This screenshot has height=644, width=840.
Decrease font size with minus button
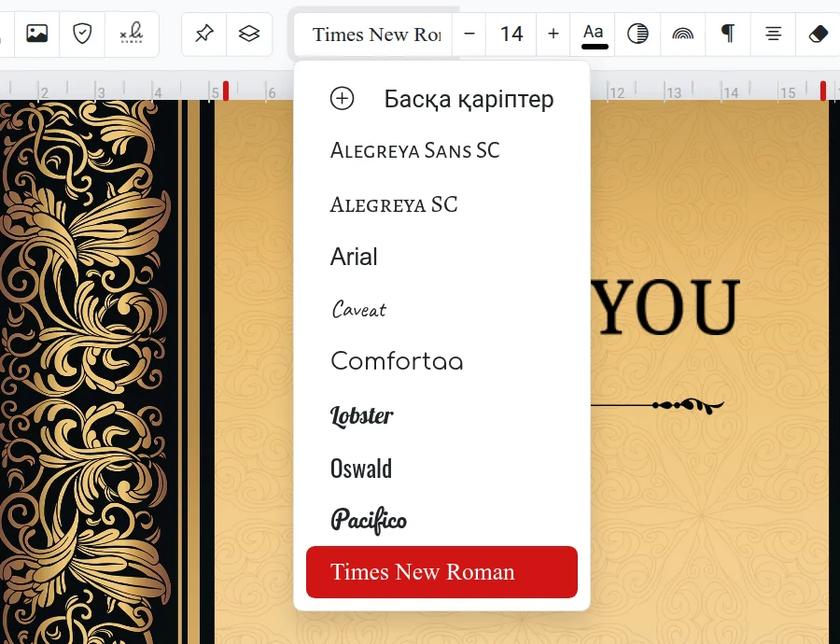pyautogui.click(x=469, y=35)
